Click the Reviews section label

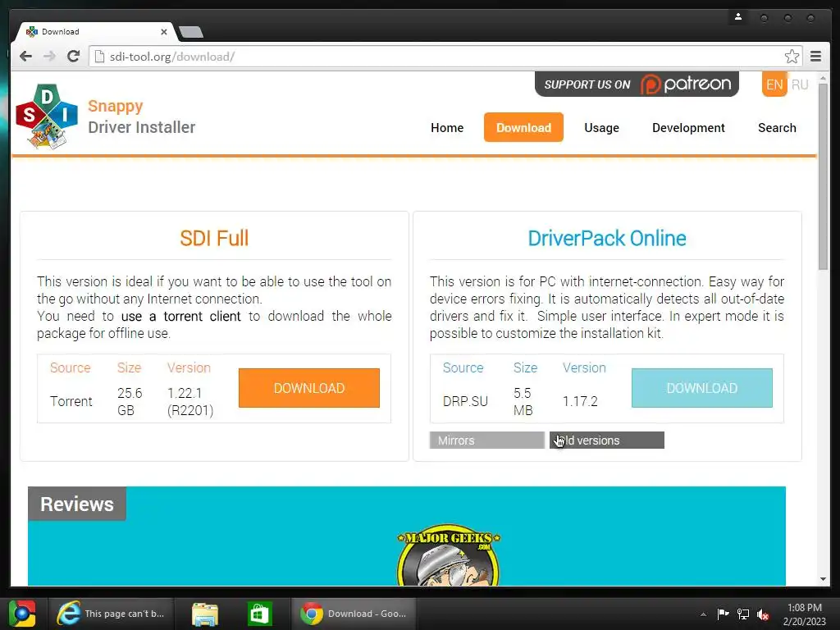[77, 504]
